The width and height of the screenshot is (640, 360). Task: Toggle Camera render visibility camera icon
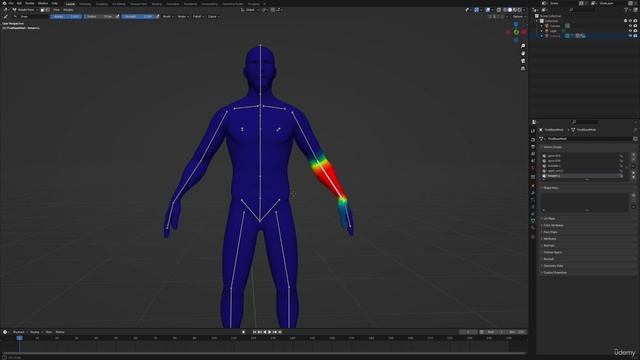pyautogui.click(x=635, y=26)
